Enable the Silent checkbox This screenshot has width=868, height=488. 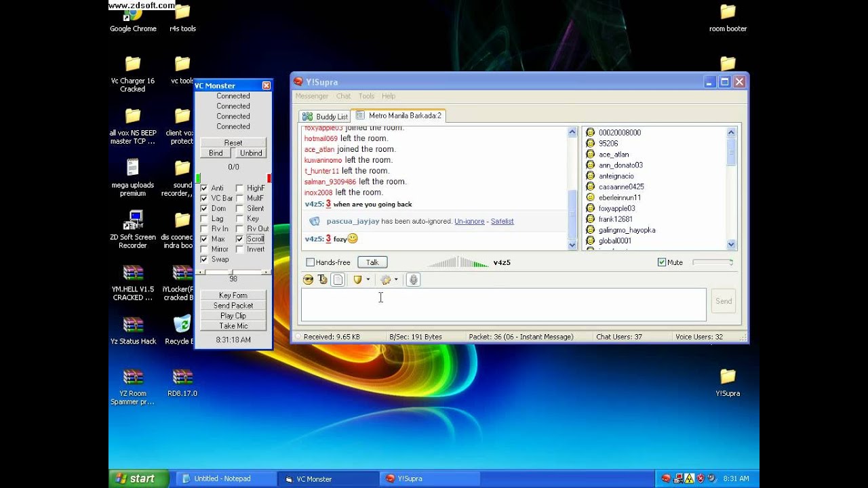239,209
